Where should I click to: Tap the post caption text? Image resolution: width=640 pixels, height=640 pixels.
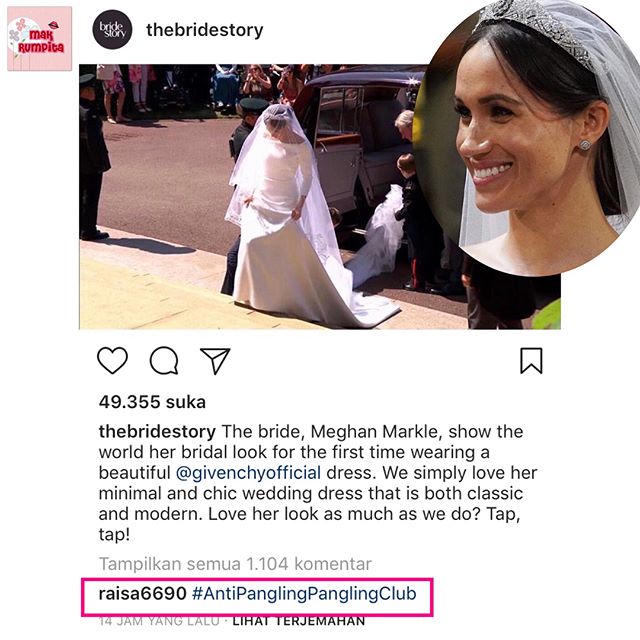click(x=318, y=483)
